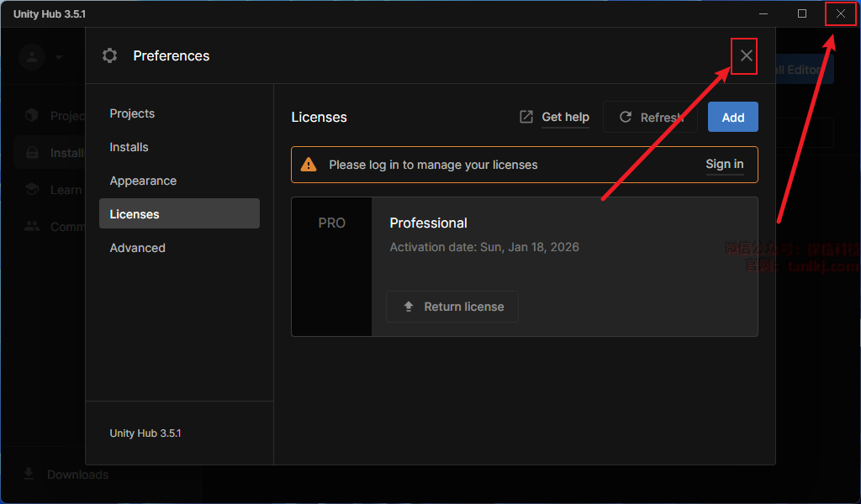Click the Community people icon

point(32,226)
